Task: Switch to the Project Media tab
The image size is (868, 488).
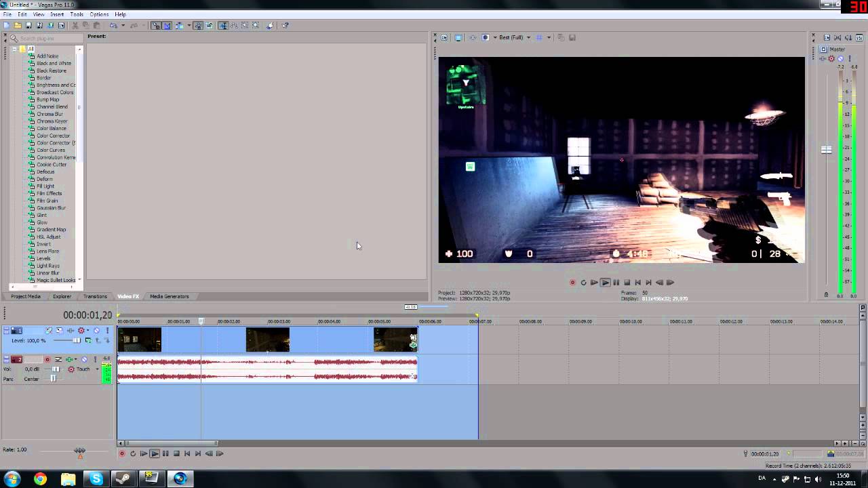Action: [26, 296]
